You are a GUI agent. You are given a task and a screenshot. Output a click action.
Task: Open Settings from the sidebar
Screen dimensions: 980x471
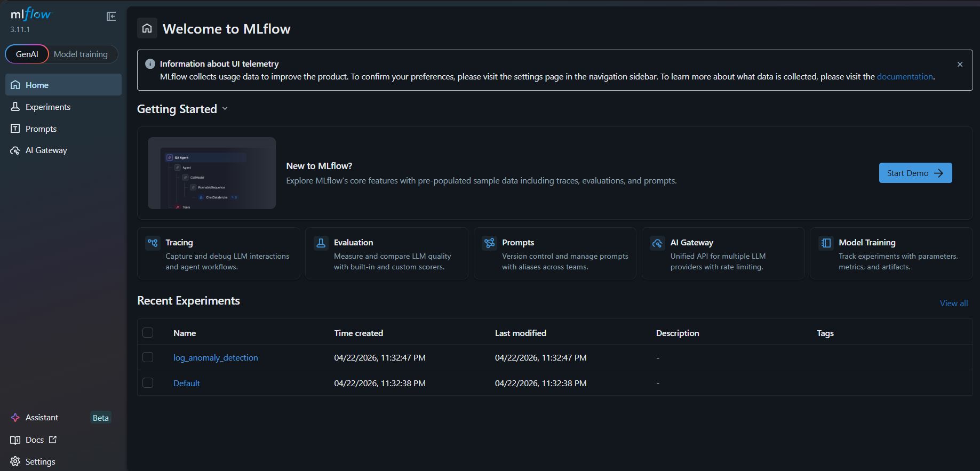(63, 461)
